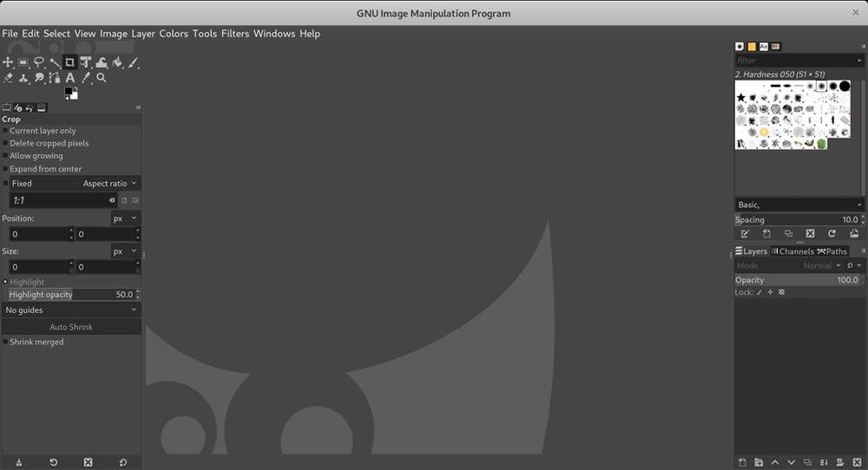Viewport: 868px width, 470px height.
Task: Click the Duplicate brush icon
Action: coord(788,233)
